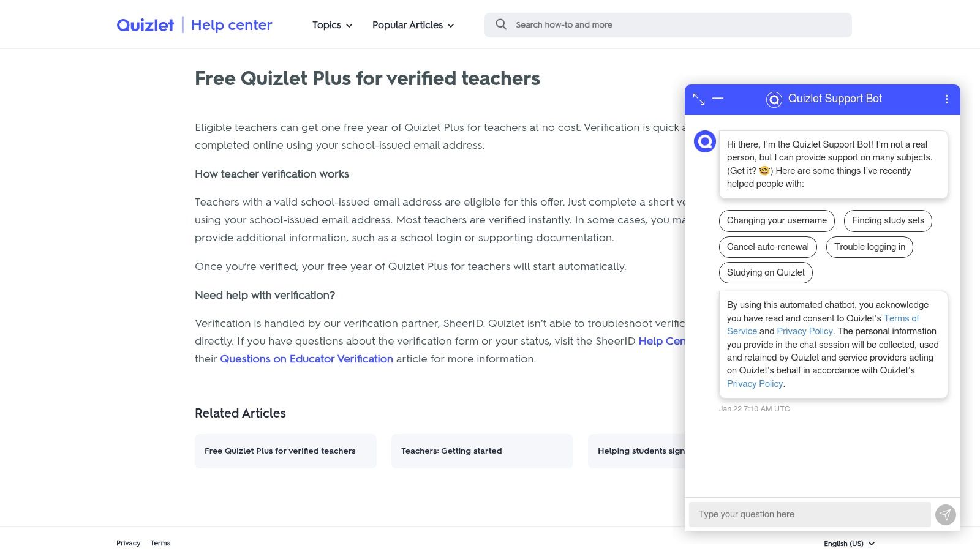Expand the Popular Articles menu
Screen dimensions: 980x551
413,25
